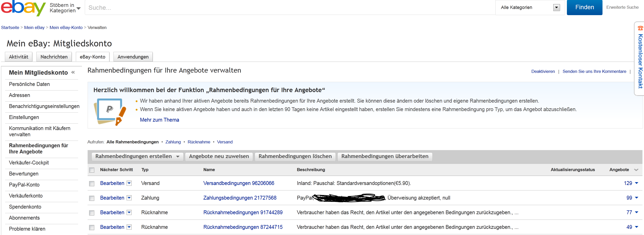Expand the 49 Angebote arrow
The width and height of the screenshot is (644, 235).
(637, 227)
